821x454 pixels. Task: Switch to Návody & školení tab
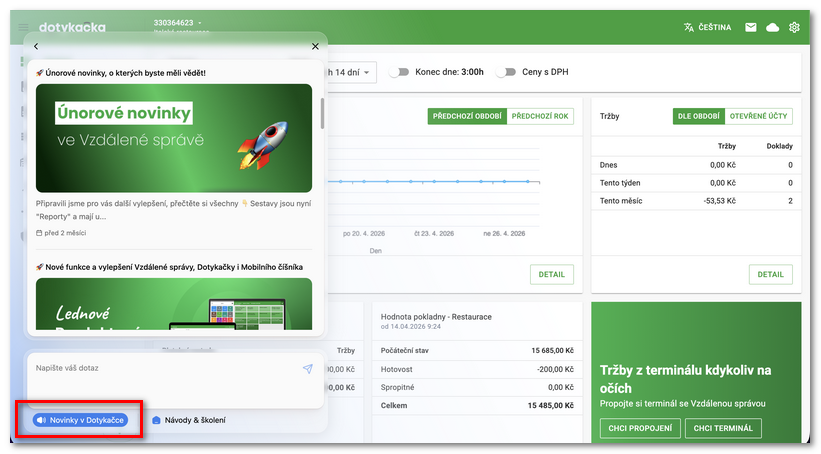tap(189, 420)
